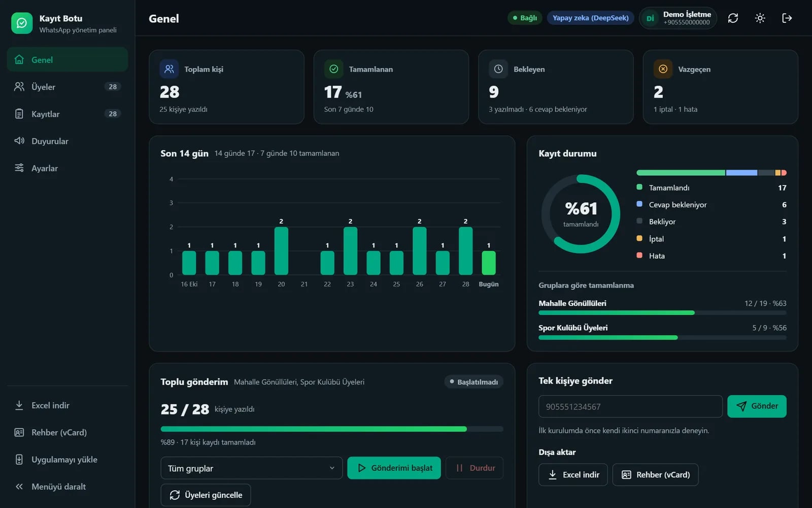Open the Genel menu item
The height and width of the screenshot is (508, 812).
click(x=67, y=59)
